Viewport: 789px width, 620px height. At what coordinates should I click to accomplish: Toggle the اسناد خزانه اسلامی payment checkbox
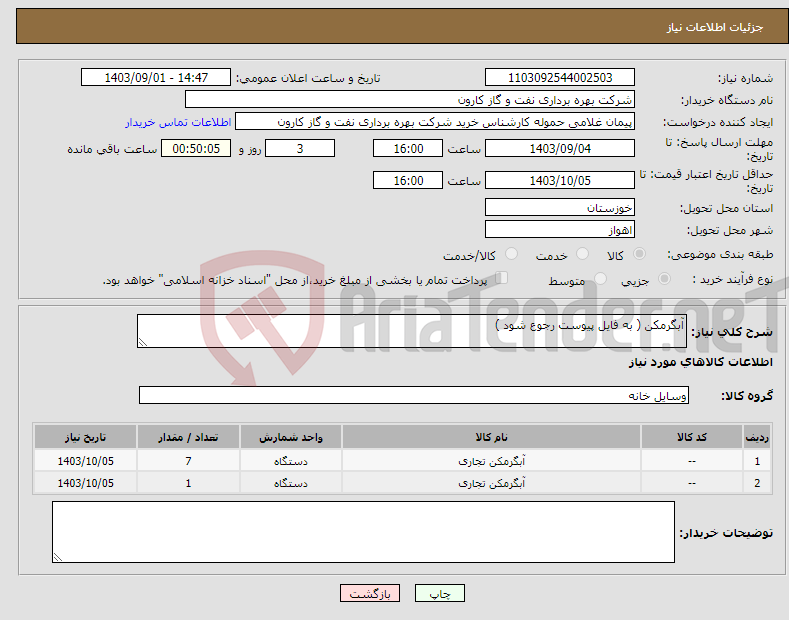502,278
